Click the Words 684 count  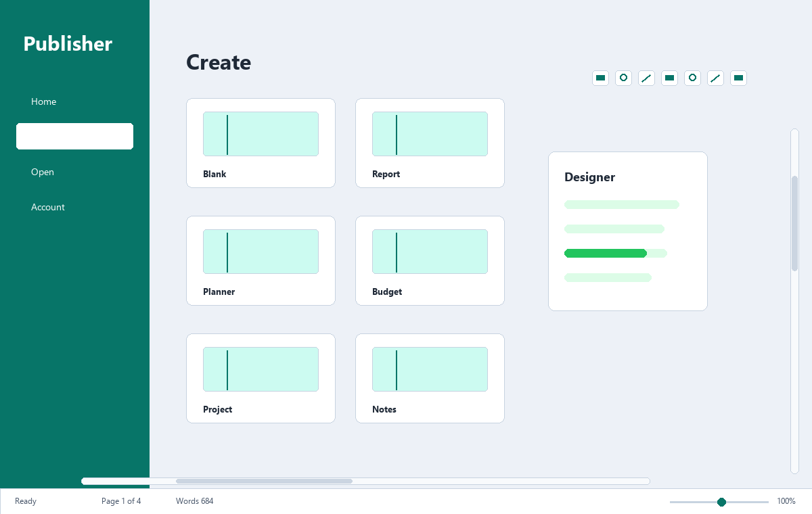pyautogui.click(x=194, y=501)
